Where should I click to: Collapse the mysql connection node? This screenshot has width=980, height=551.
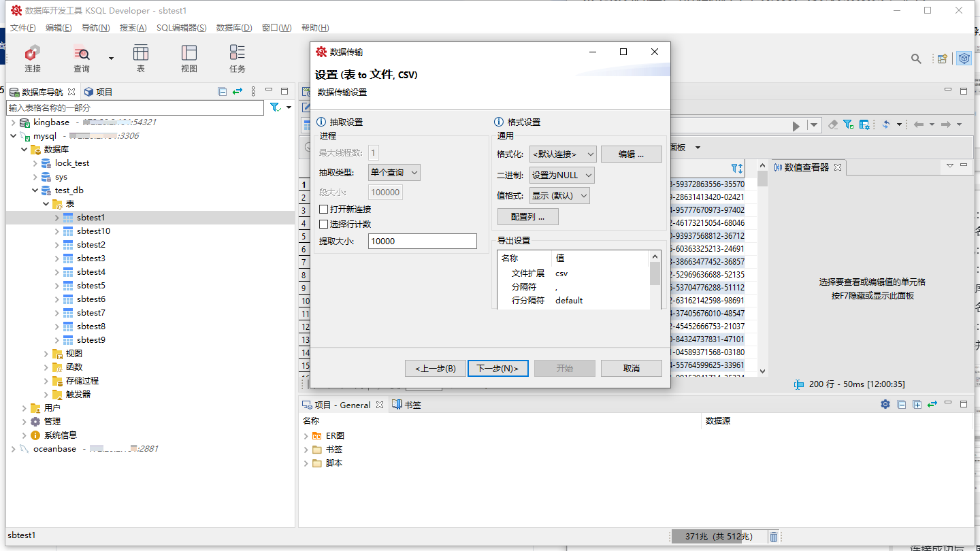coord(14,136)
